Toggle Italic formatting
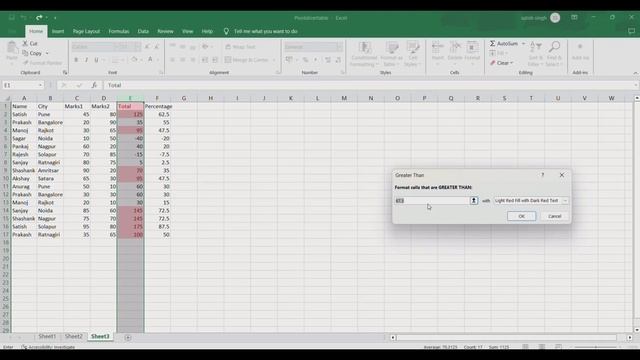This screenshot has height=360, width=640. point(86,60)
